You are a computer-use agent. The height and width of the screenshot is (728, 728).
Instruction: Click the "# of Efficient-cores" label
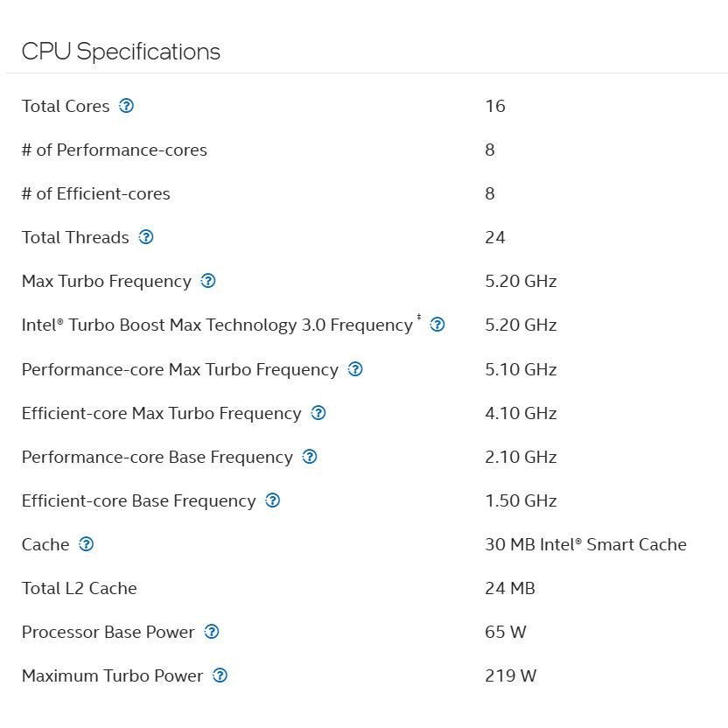96,193
